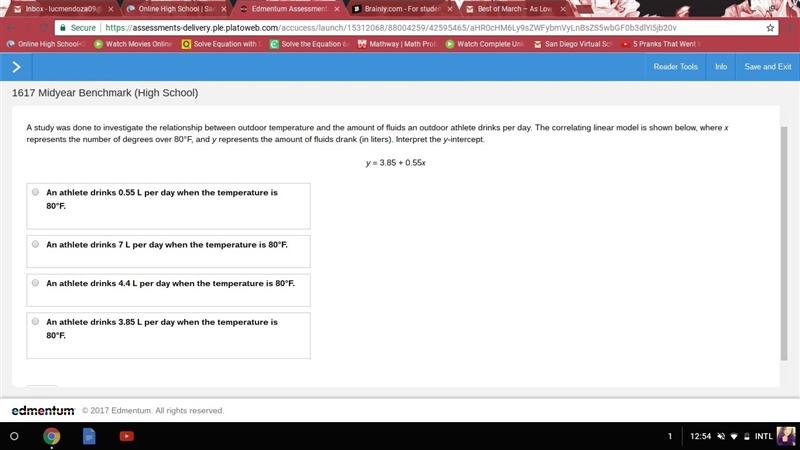The image size is (800, 450).
Task: Click the battery lock tray icon
Action: (746, 436)
